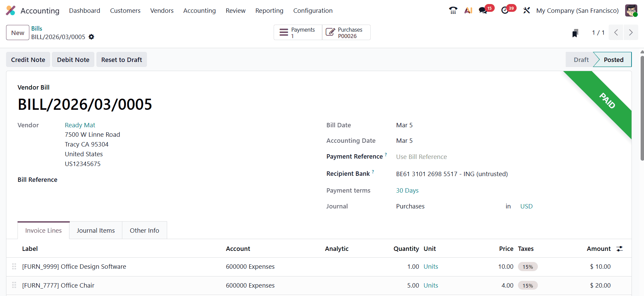The image size is (644, 296).
Task: Click the Debit Note button
Action: tap(73, 60)
